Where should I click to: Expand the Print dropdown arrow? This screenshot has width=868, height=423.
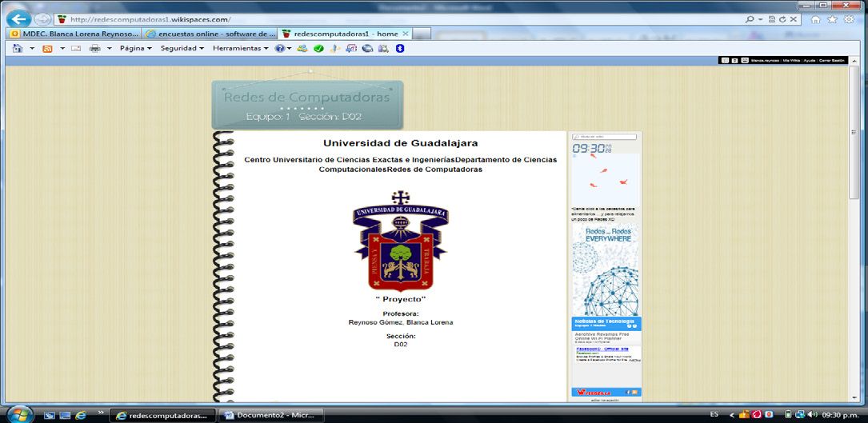[109, 49]
